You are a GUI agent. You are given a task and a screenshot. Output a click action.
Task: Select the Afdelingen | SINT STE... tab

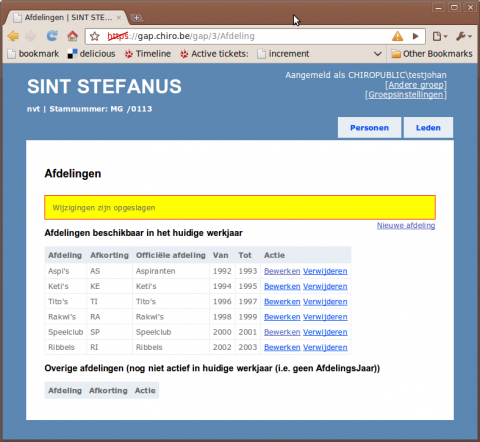[x=67, y=18]
